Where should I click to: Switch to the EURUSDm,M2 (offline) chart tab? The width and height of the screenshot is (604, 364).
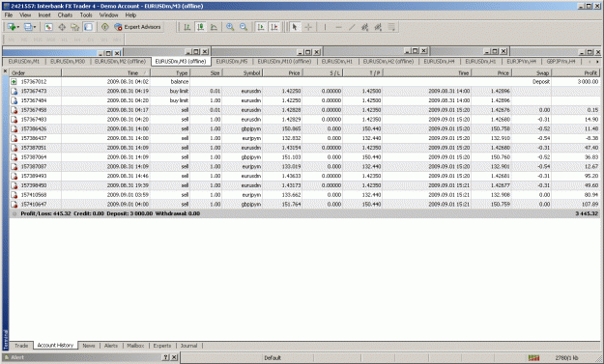click(120, 62)
